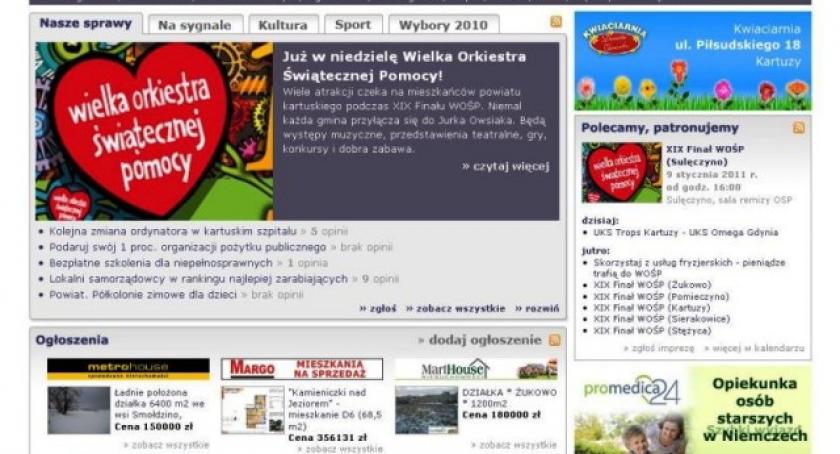Open the RSS feed icon beside news tabs
840x454 pixels.
tap(556, 22)
